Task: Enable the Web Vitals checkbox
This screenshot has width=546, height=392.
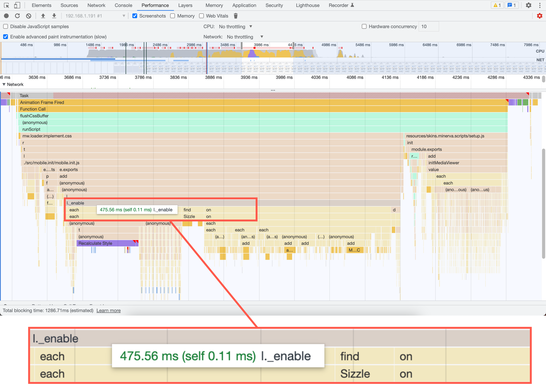Action: pyautogui.click(x=201, y=16)
